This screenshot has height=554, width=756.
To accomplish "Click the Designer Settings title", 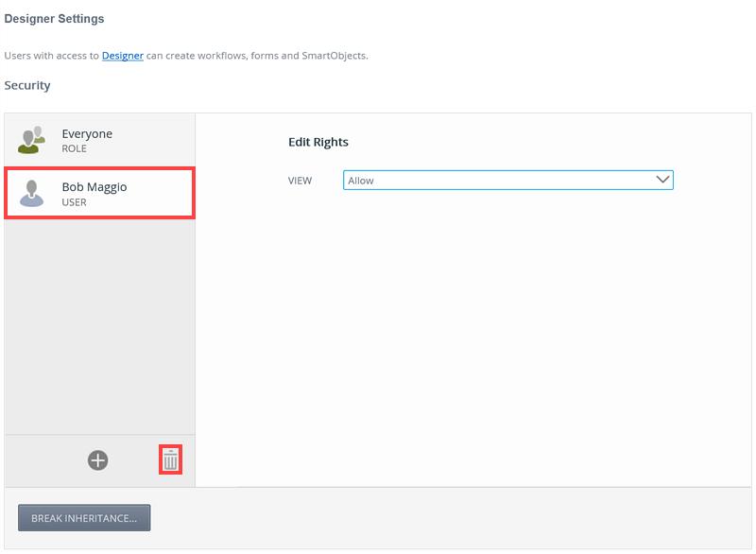I will pos(54,19).
